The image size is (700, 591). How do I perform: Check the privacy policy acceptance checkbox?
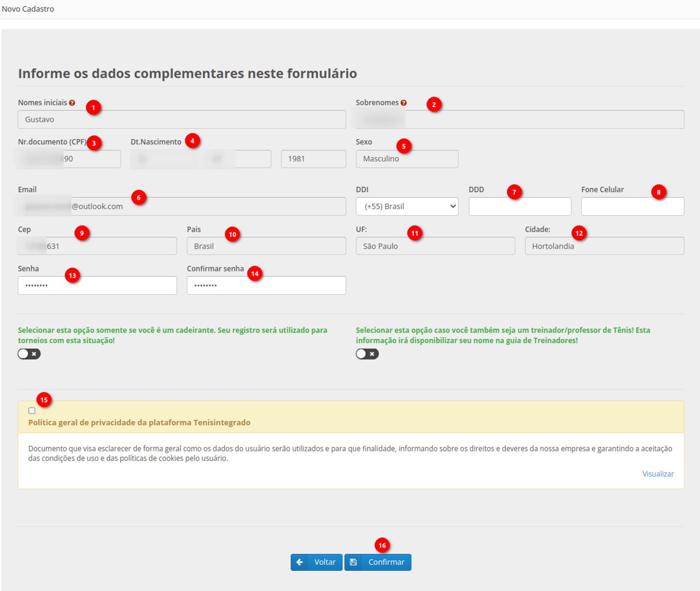32,410
